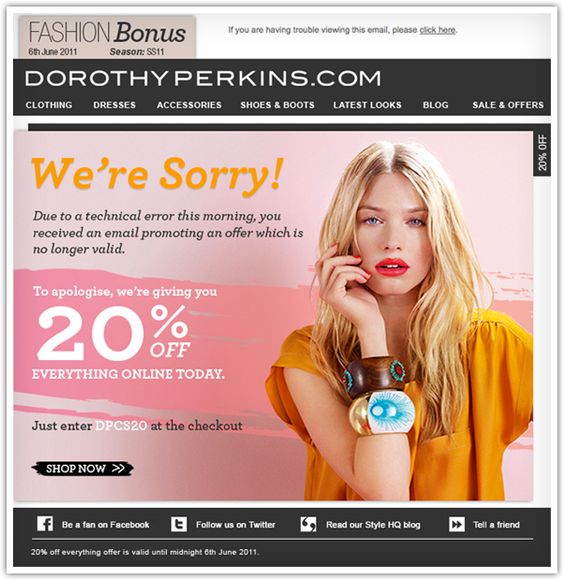Click the Facebook icon in footer

(45, 524)
